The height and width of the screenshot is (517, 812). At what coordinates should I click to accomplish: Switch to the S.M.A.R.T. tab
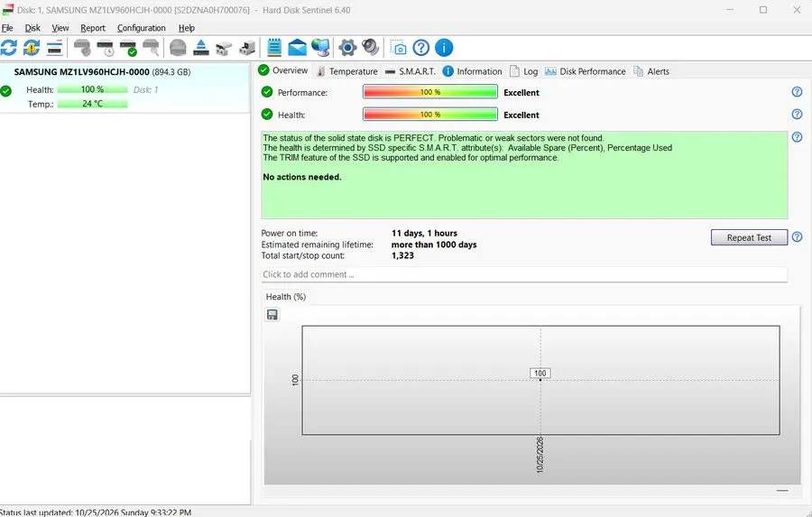pyautogui.click(x=411, y=71)
